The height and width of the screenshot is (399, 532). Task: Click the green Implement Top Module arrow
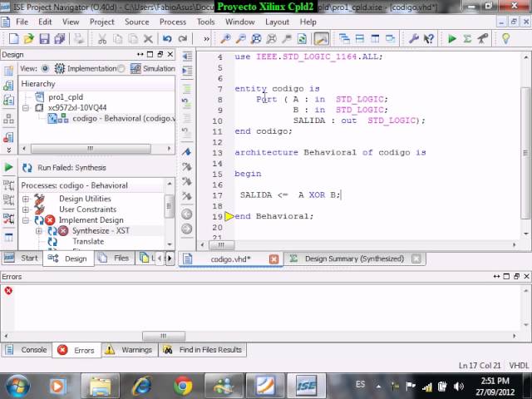click(x=452, y=39)
